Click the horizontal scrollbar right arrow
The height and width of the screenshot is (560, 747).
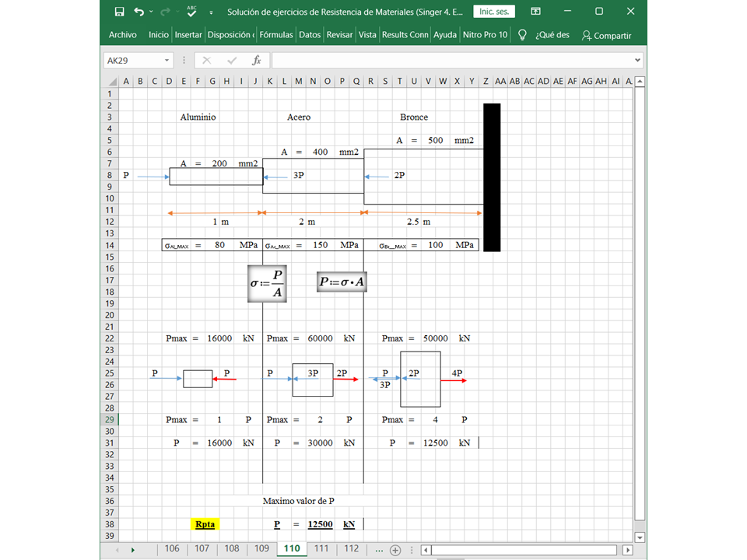(x=628, y=550)
